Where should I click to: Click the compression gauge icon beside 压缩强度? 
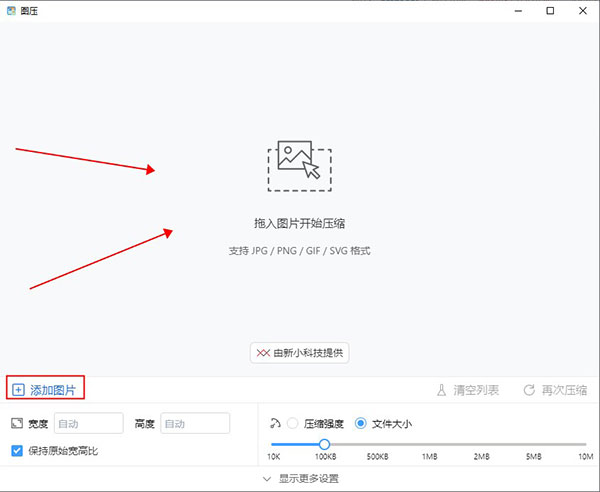pos(275,423)
